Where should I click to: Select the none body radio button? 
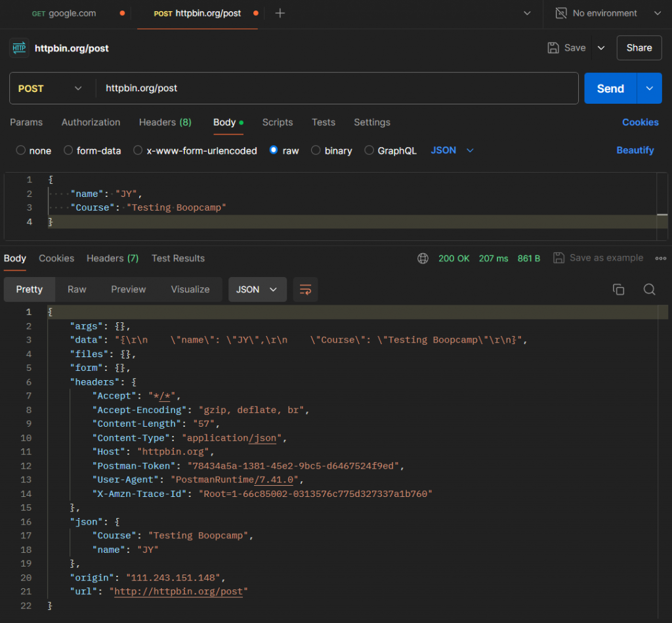coord(20,150)
